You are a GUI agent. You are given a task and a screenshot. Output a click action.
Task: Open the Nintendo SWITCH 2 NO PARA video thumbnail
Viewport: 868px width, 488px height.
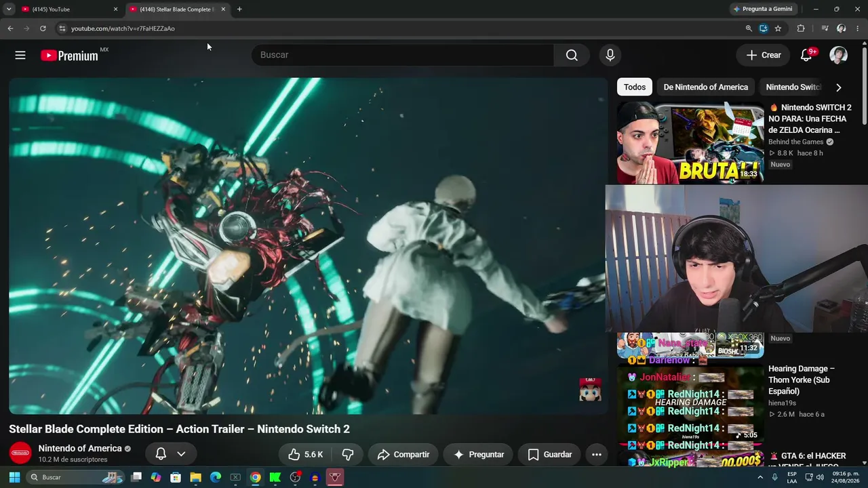pyautogui.click(x=690, y=143)
